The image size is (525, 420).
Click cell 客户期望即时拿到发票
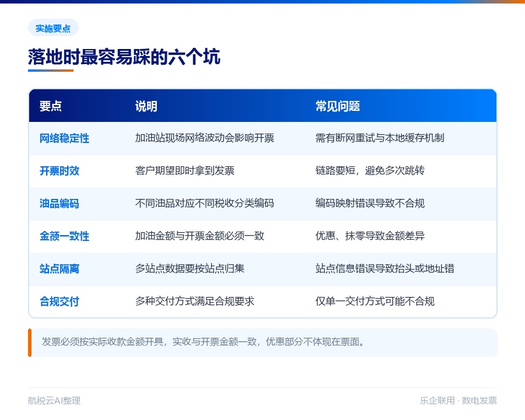[x=185, y=171]
